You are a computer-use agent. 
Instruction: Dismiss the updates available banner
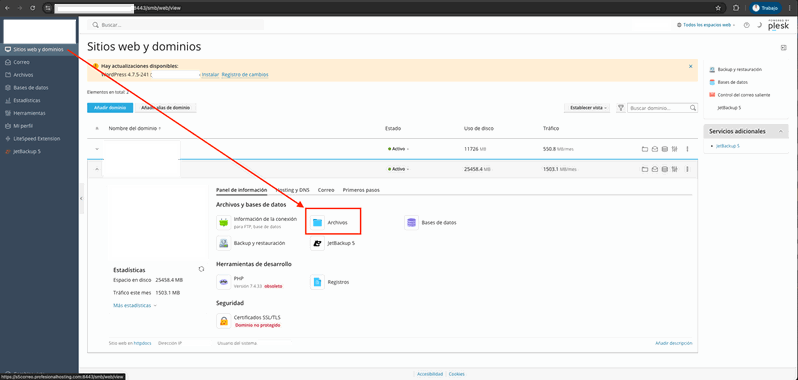[x=691, y=66]
